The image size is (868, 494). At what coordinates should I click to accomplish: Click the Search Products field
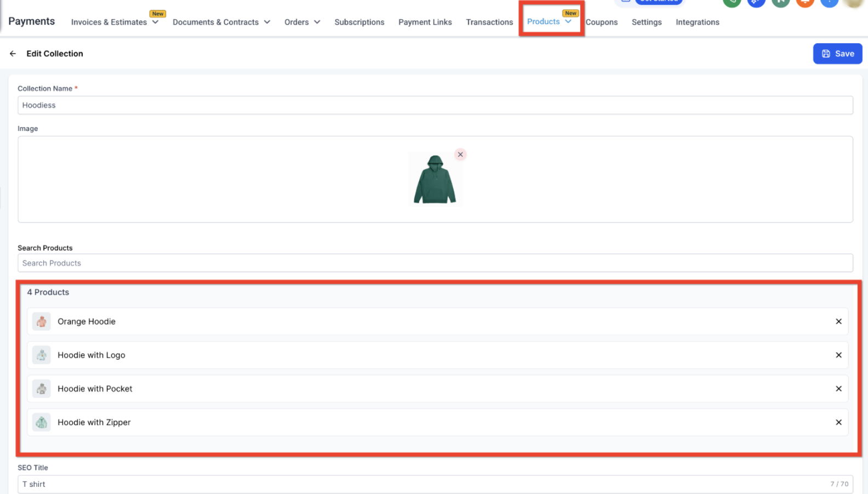[x=435, y=263]
